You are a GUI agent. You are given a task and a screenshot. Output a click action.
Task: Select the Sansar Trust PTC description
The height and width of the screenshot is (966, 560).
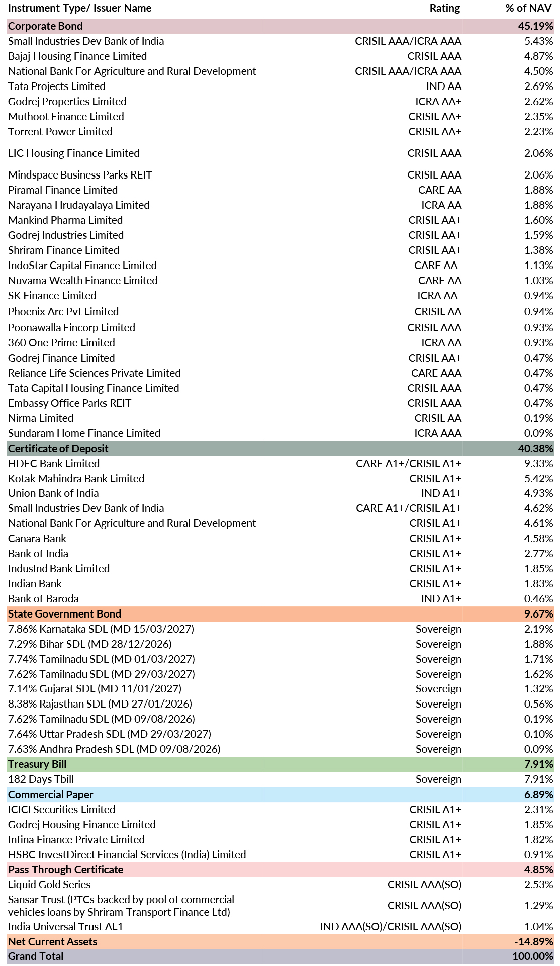121,905
